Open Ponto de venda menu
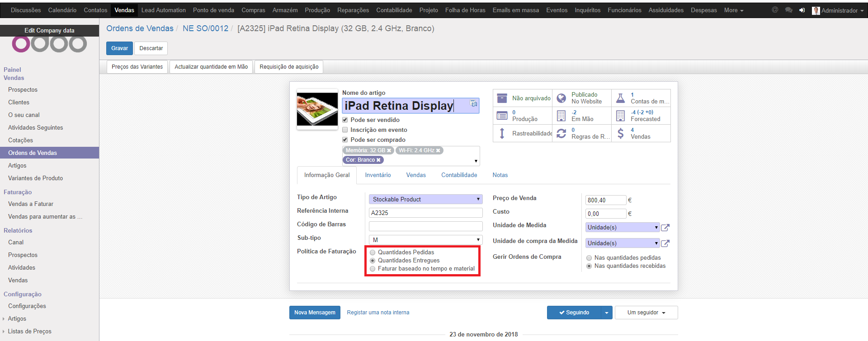 (213, 10)
